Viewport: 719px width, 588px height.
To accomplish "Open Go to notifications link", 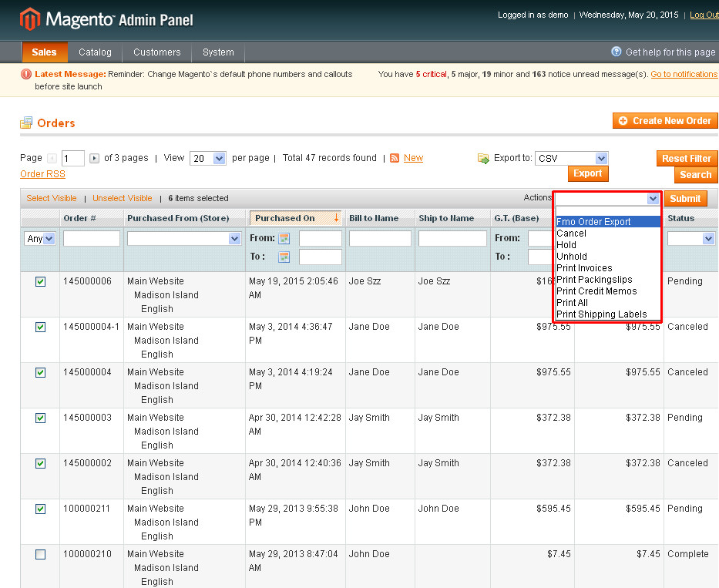I will pyautogui.click(x=684, y=74).
